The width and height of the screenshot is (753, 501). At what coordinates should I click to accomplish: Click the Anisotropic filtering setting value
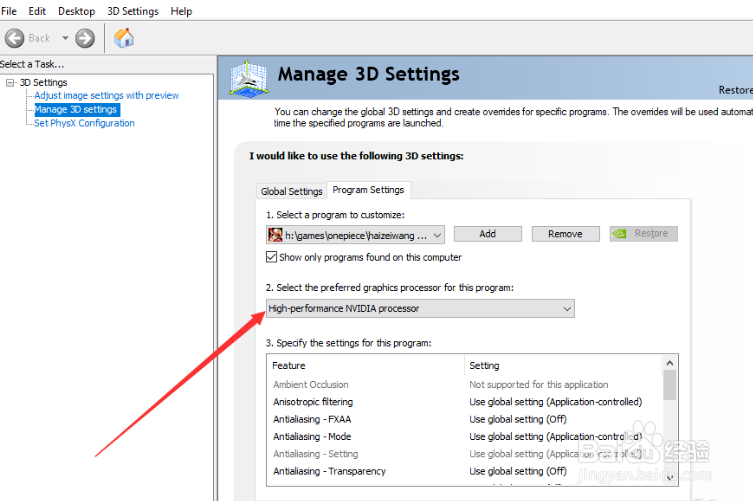tap(556, 402)
